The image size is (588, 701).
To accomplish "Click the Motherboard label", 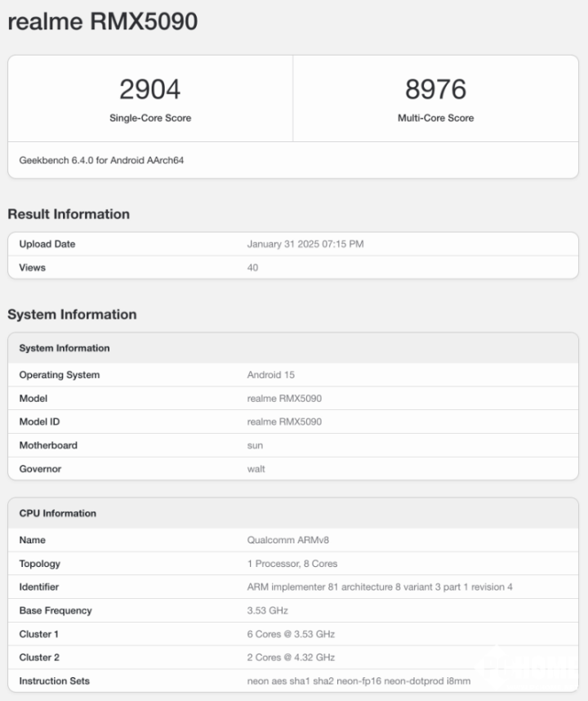I will pos(48,445).
